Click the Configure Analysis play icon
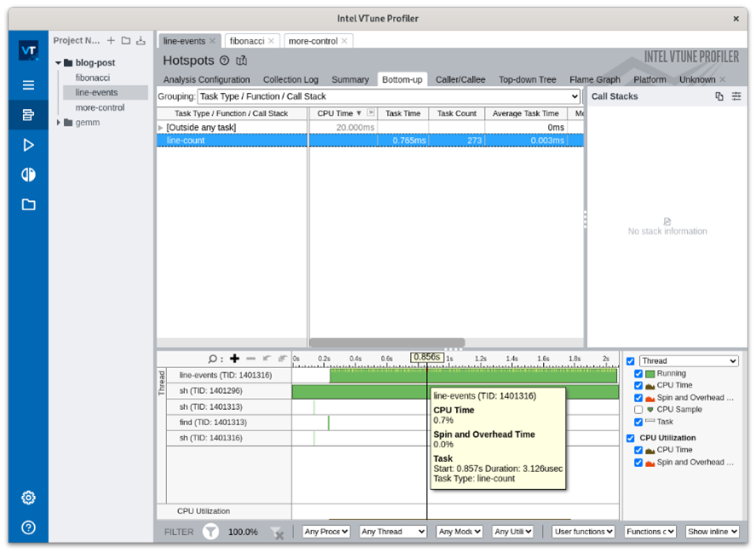The image size is (756, 553). (28, 145)
